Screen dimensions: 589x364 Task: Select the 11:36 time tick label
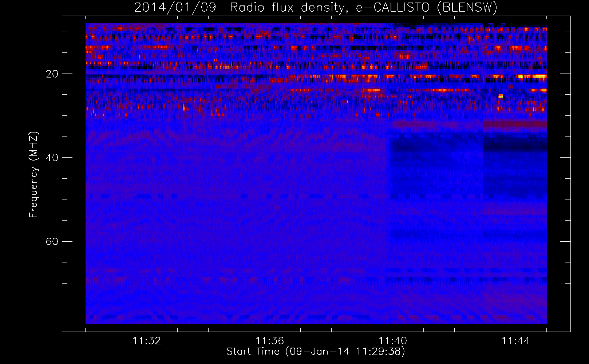tap(270, 341)
